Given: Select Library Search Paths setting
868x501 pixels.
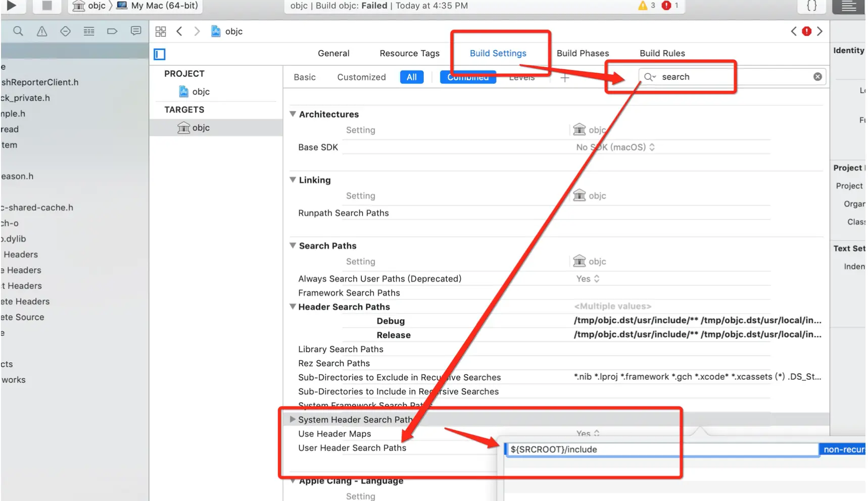Looking at the screenshot, I should (x=341, y=349).
